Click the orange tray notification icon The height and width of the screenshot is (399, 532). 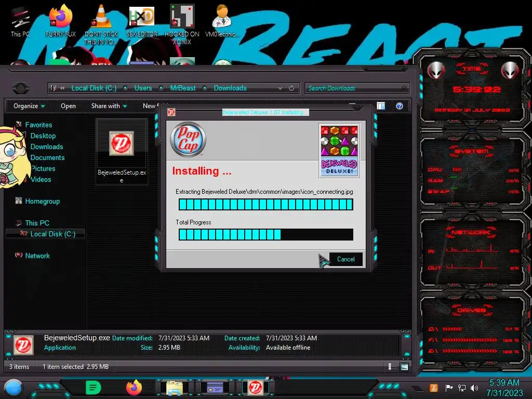434,388
